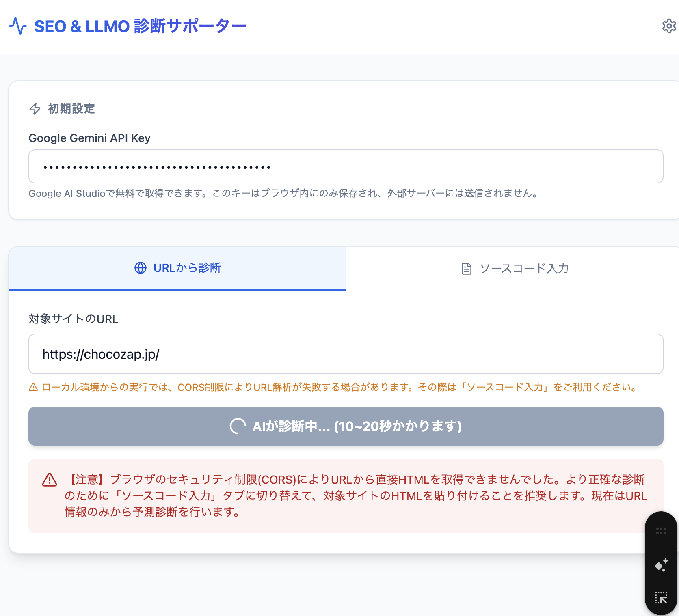
Task: Click the dotted drag-handle on the floating widget
Action: click(661, 530)
